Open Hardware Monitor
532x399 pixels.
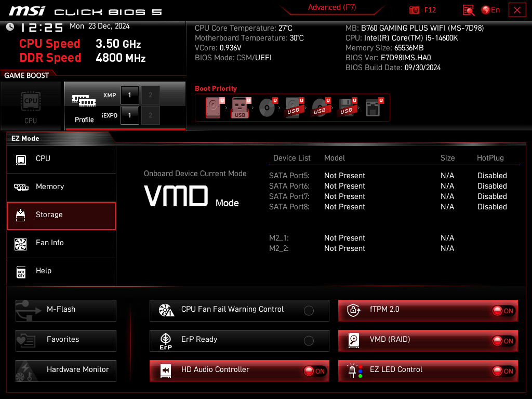66,371
